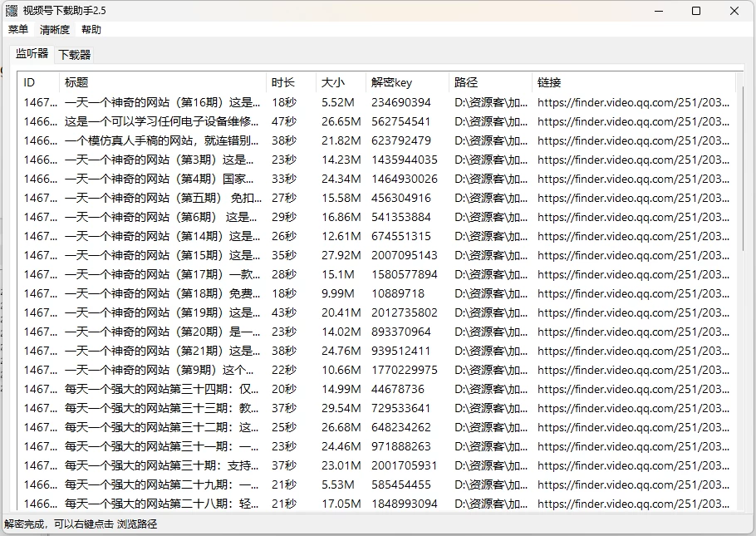Click the 时长 column header

click(x=291, y=82)
